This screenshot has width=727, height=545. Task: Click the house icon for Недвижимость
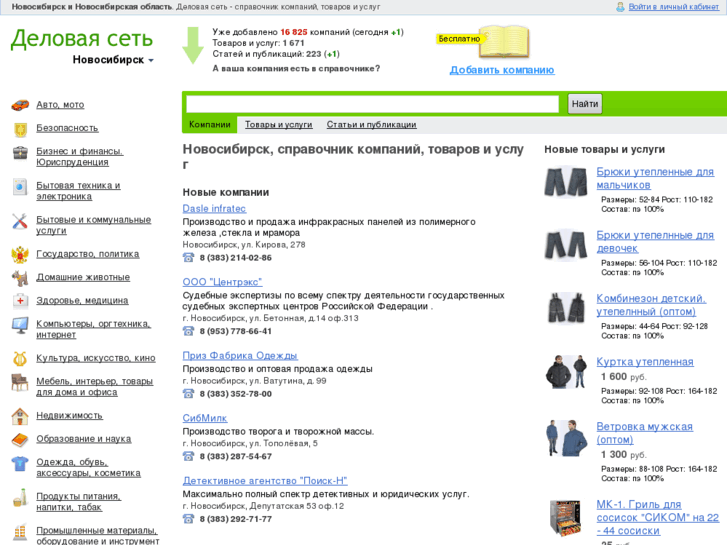tap(20, 417)
